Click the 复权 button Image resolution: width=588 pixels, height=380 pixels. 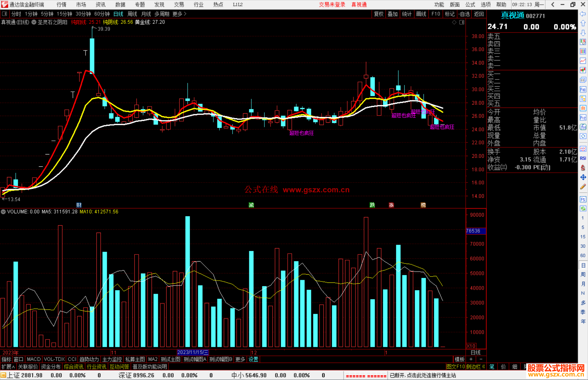tap(379, 14)
